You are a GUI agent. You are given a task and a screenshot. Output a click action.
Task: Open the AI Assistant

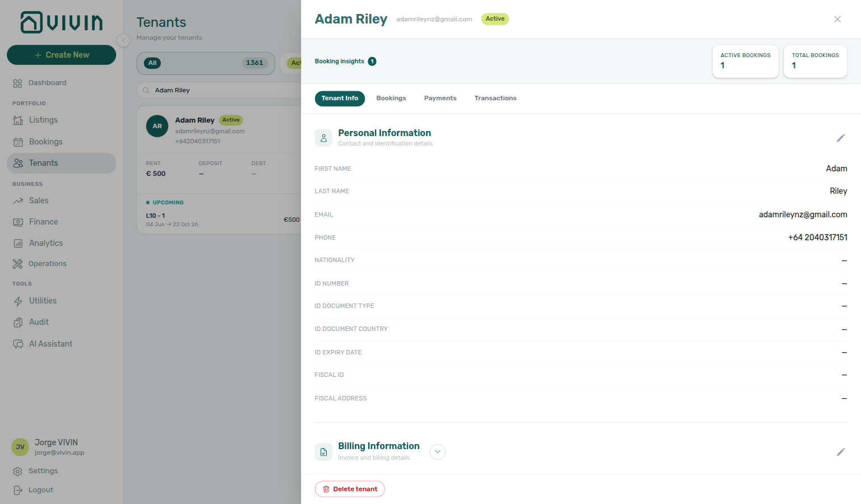(50, 344)
